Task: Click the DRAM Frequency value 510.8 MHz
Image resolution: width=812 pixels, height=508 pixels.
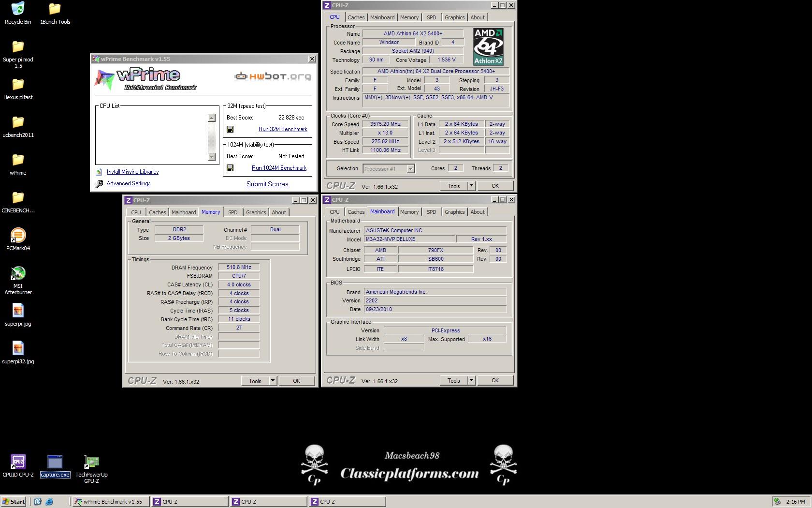Action: click(239, 267)
